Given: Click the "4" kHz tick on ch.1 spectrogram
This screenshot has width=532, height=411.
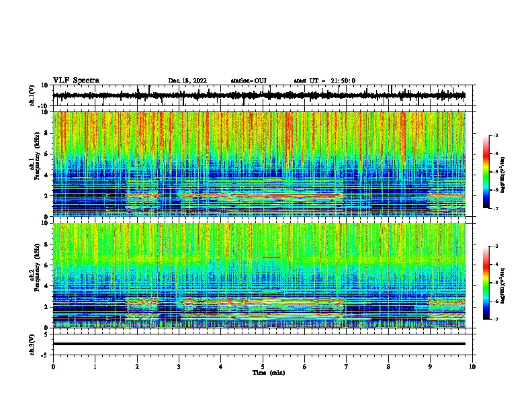Looking at the screenshot, I should [46, 175].
